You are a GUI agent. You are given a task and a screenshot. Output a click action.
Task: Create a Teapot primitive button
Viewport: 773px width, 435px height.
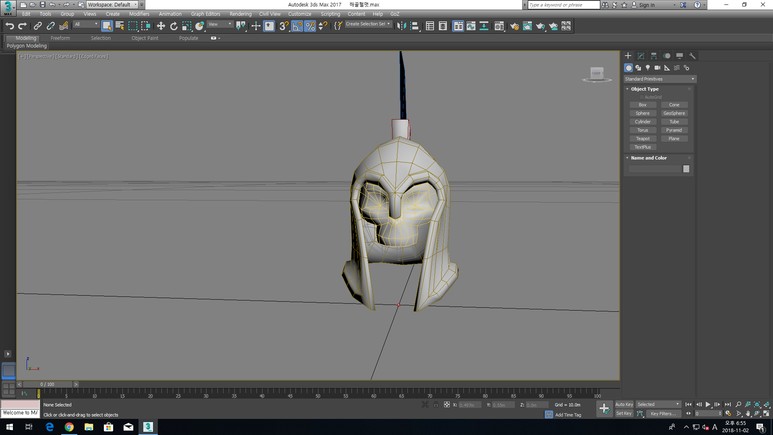643,138
